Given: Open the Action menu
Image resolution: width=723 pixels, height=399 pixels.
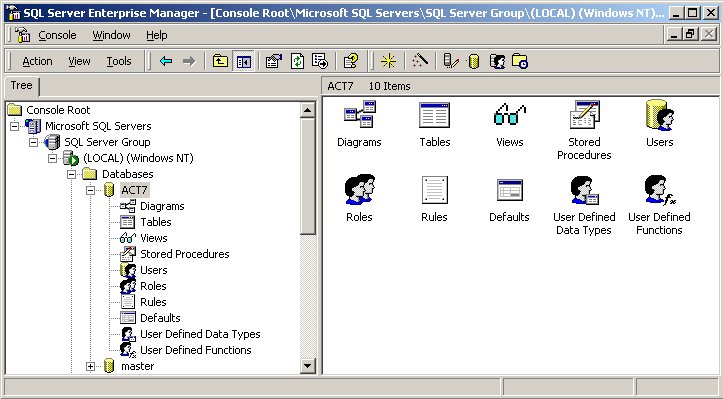Looking at the screenshot, I should click(37, 61).
